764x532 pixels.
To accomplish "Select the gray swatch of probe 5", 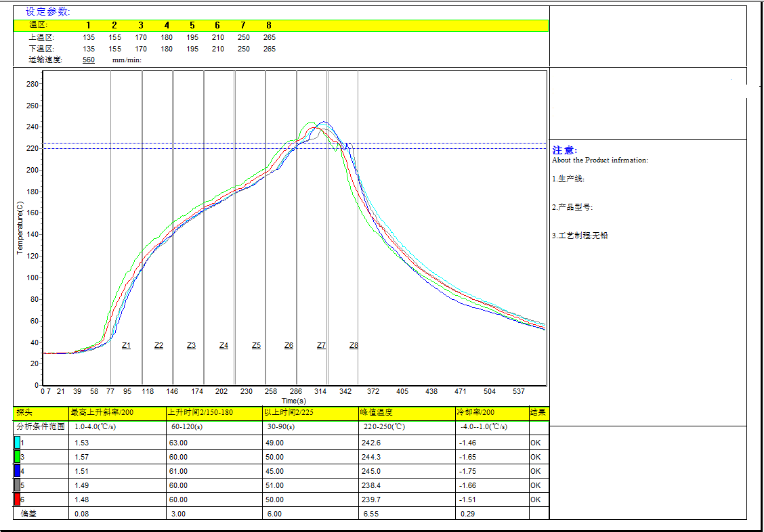I will point(18,485).
